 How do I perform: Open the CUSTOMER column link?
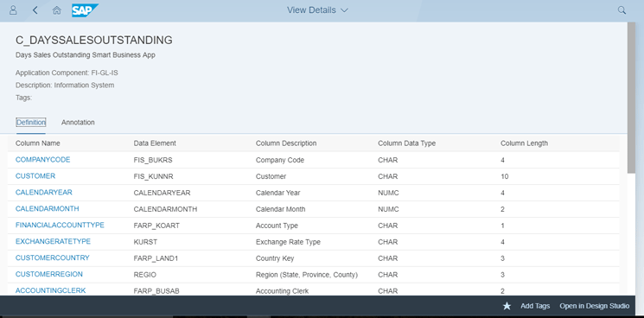tap(35, 176)
